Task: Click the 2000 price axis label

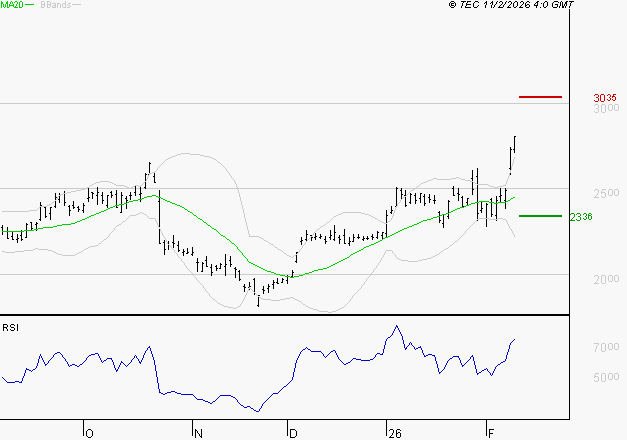Action: click(606, 279)
